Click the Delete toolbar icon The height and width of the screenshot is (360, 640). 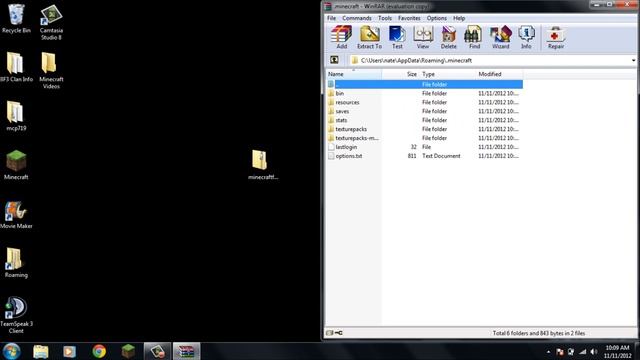tap(448, 37)
